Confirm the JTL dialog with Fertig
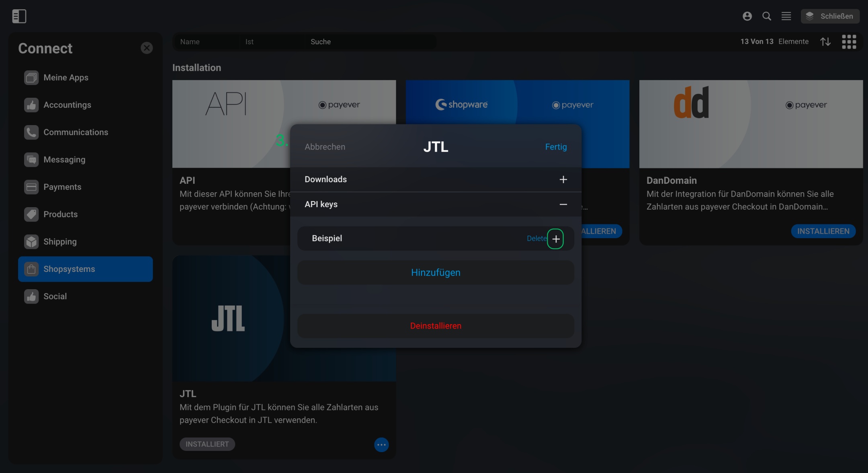868x473 pixels. (x=556, y=147)
